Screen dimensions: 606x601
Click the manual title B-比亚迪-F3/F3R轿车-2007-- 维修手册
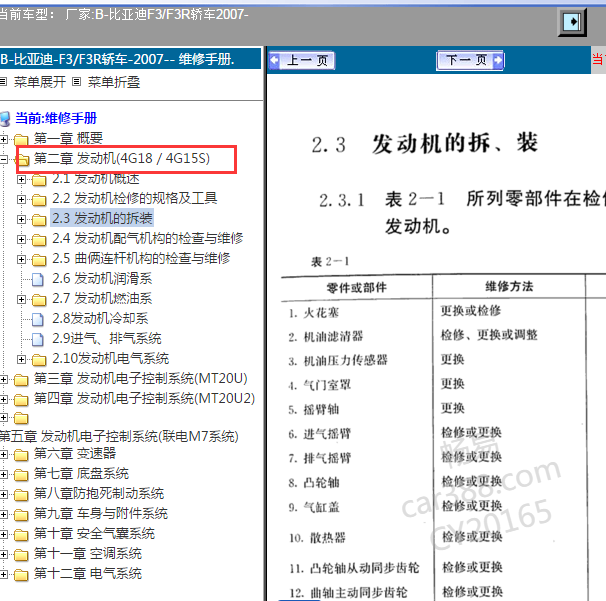117,60
